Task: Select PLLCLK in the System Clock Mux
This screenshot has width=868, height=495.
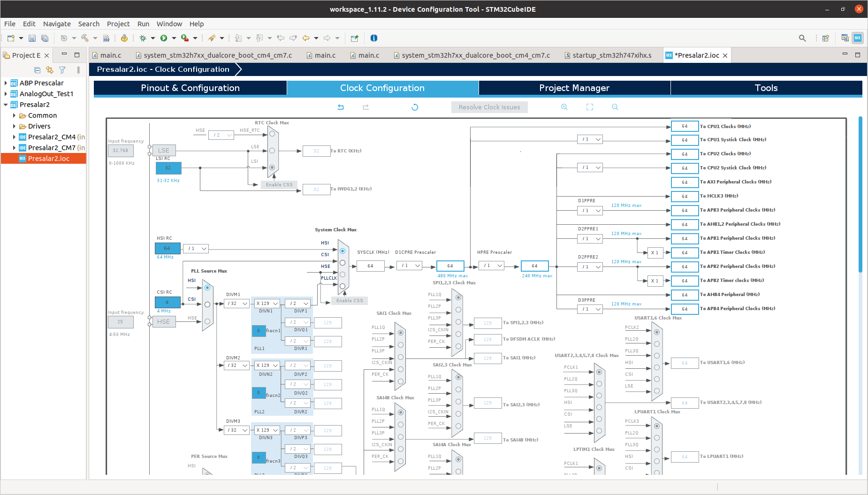Action: click(343, 286)
